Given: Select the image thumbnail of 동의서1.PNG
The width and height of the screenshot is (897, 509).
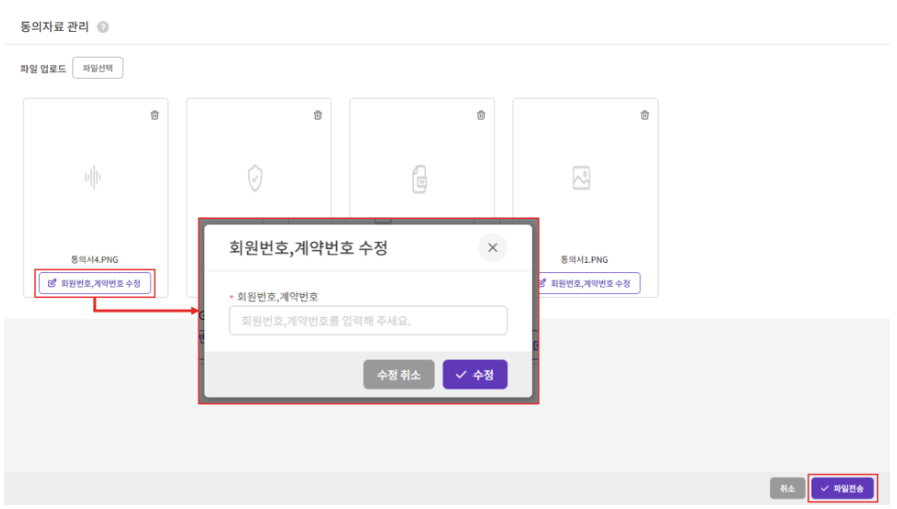Looking at the screenshot, I should point(581,178).
